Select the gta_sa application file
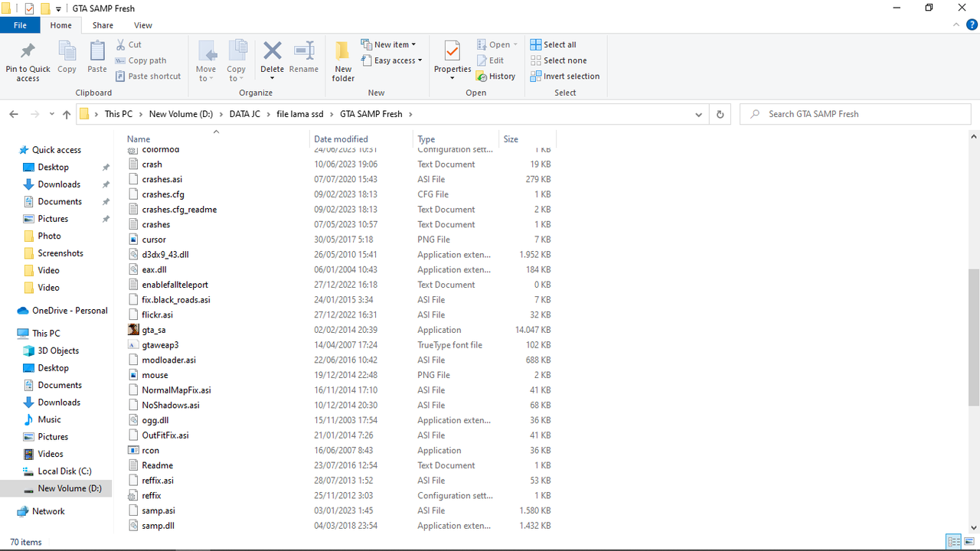 [x=153, y=330]
